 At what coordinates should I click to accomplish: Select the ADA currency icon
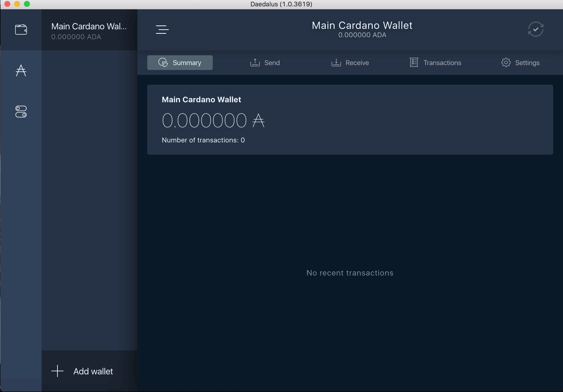[21, 70]
